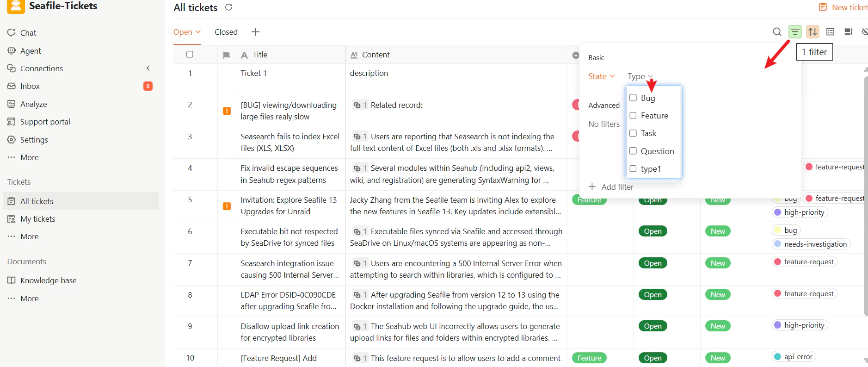Check the type1 option

click(633, 168)
